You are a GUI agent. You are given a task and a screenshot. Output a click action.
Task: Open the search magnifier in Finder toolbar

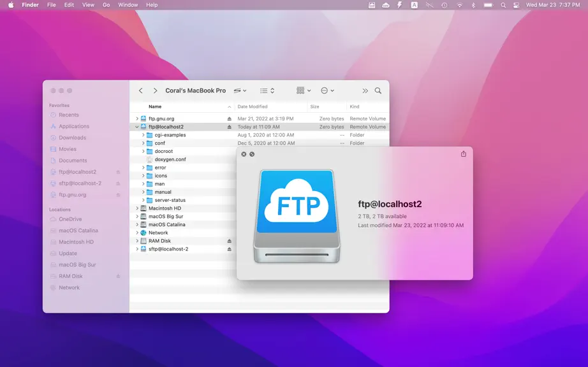click(378, 90)
